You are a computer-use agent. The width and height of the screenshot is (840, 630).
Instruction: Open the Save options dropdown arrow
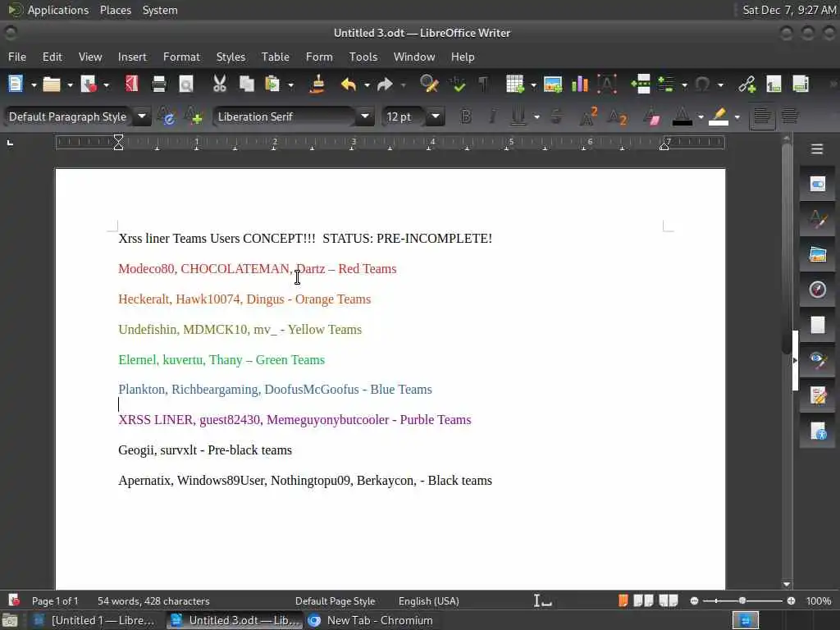point(106,84)
